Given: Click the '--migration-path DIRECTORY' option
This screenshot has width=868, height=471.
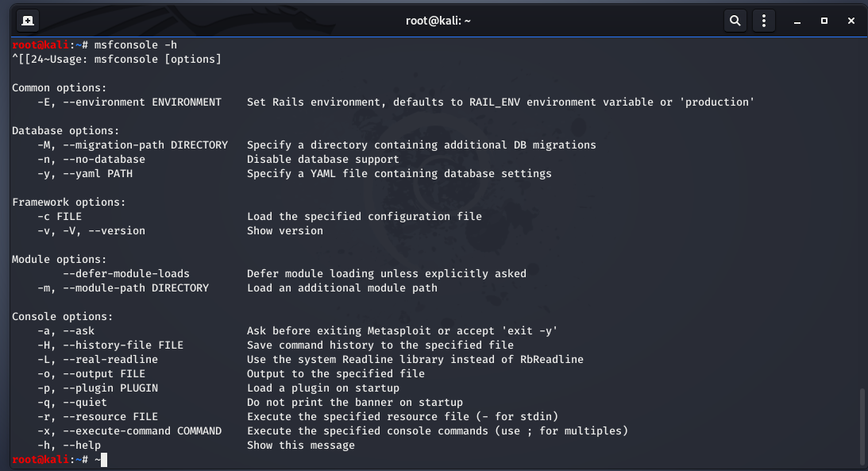Looking at the screenshot, I should pyautogui.click(x=145, y=145).
